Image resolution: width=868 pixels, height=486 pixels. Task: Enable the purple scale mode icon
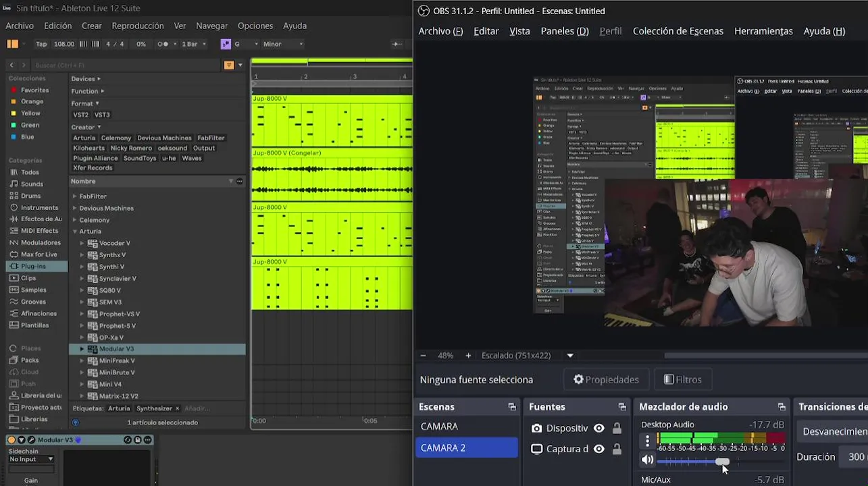coord(226,44)
